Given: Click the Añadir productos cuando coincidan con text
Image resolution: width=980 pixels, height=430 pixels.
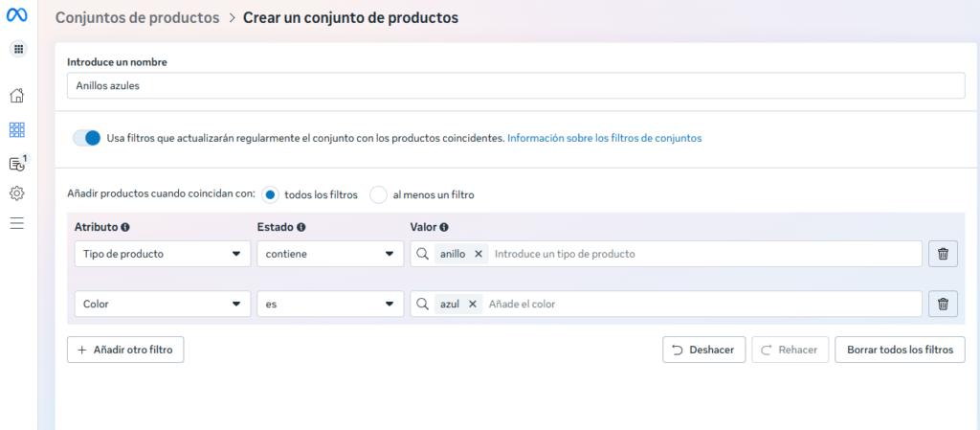Looking at the screenshot, I should coord(161,194).
